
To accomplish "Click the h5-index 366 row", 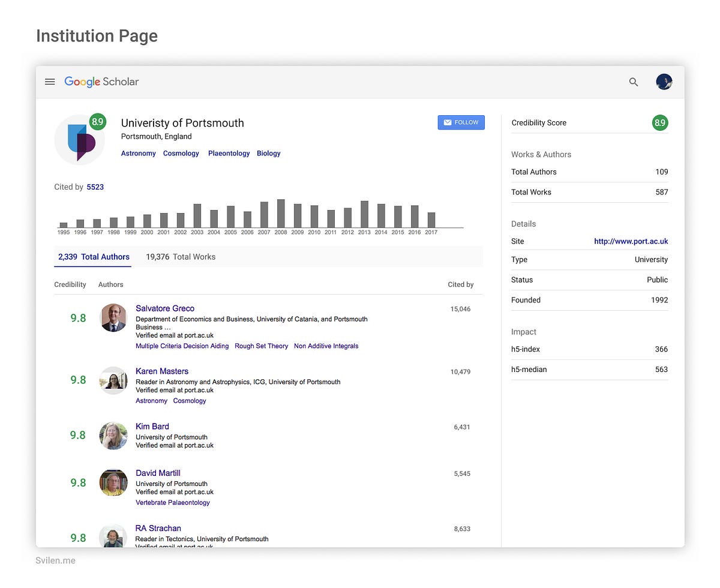I will click(x=590, y=349).
